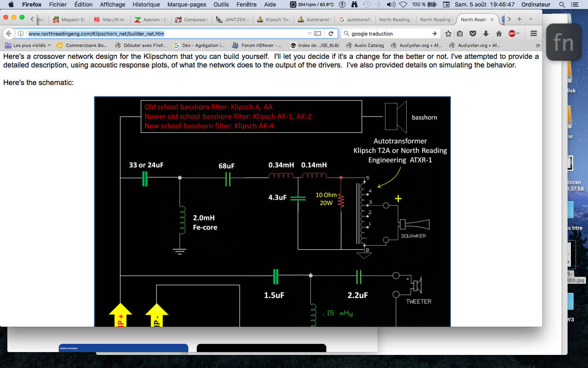
Task: Open the Downloads arrow panel
Action: pos(486,34)
